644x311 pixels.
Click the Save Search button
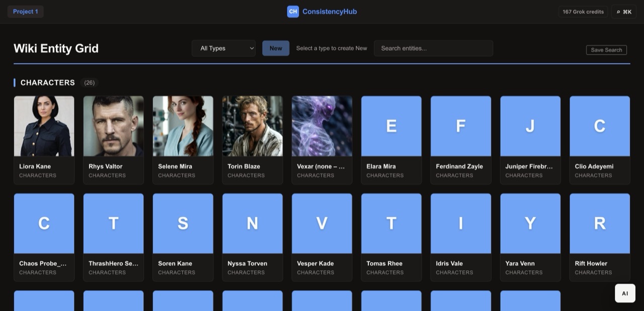coord(607,50)
